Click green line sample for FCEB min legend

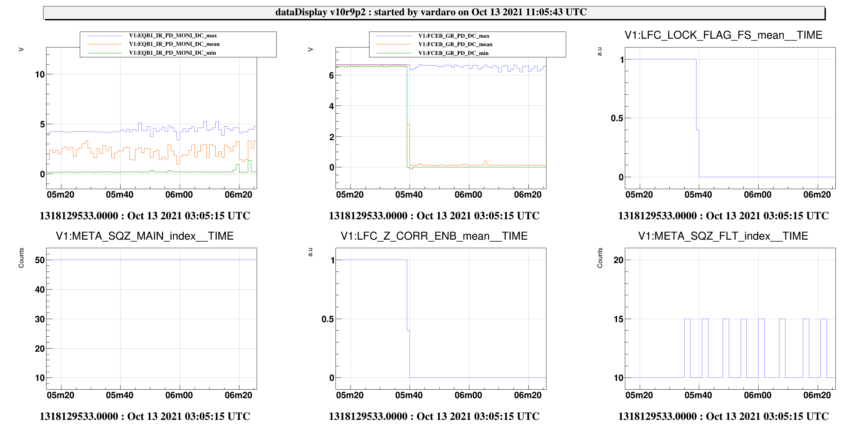[x=394, y=53]
